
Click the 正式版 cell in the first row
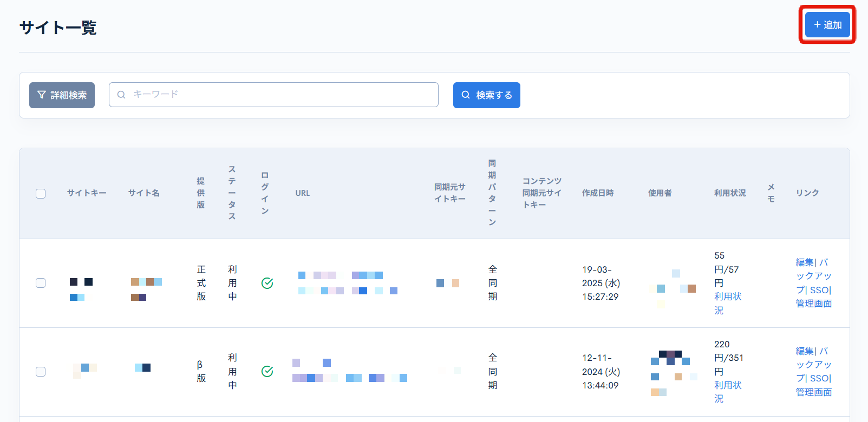[x=201, y=283]
